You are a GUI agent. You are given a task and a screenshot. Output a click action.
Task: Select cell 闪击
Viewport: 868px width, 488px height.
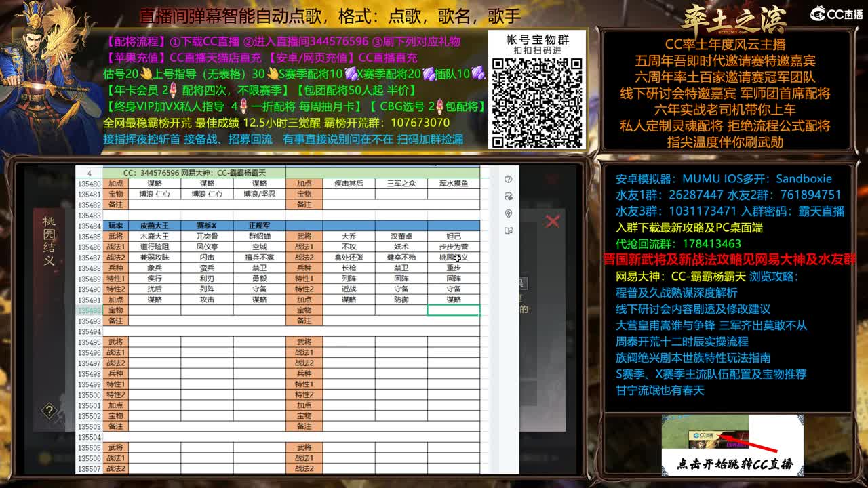207,258
